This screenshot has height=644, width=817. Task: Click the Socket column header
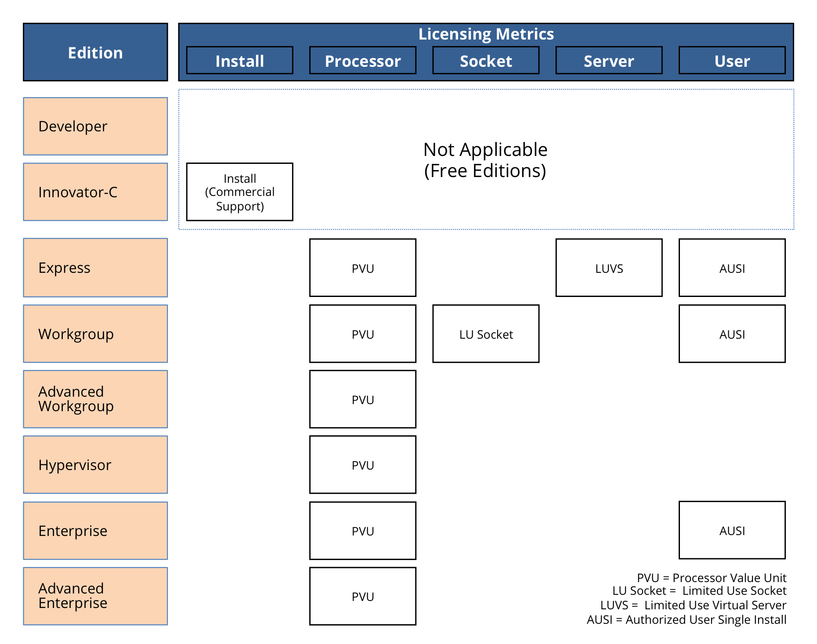click(x=486, y=61)
